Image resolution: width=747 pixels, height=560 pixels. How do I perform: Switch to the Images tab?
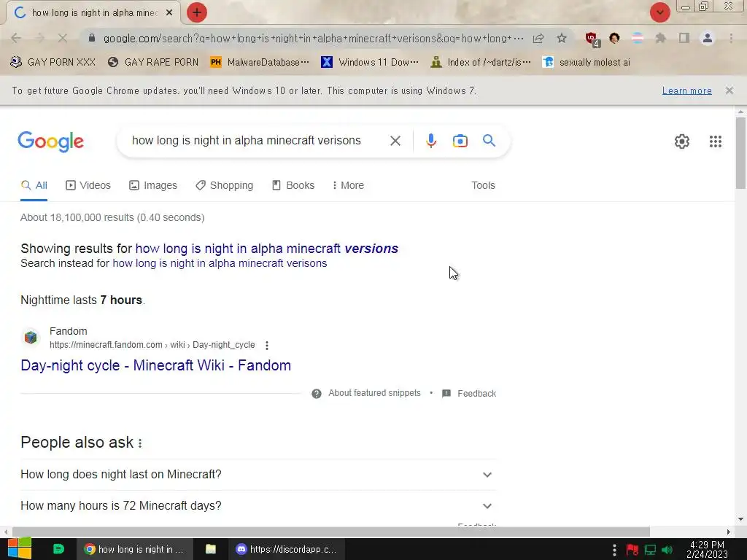click(153, 185)
